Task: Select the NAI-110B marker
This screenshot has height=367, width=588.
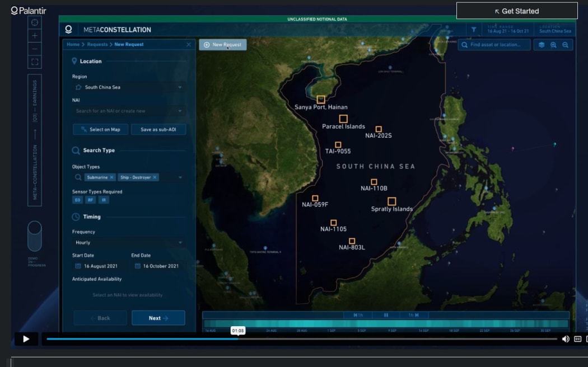Action: pyautogui.click(x=374, y=182)
